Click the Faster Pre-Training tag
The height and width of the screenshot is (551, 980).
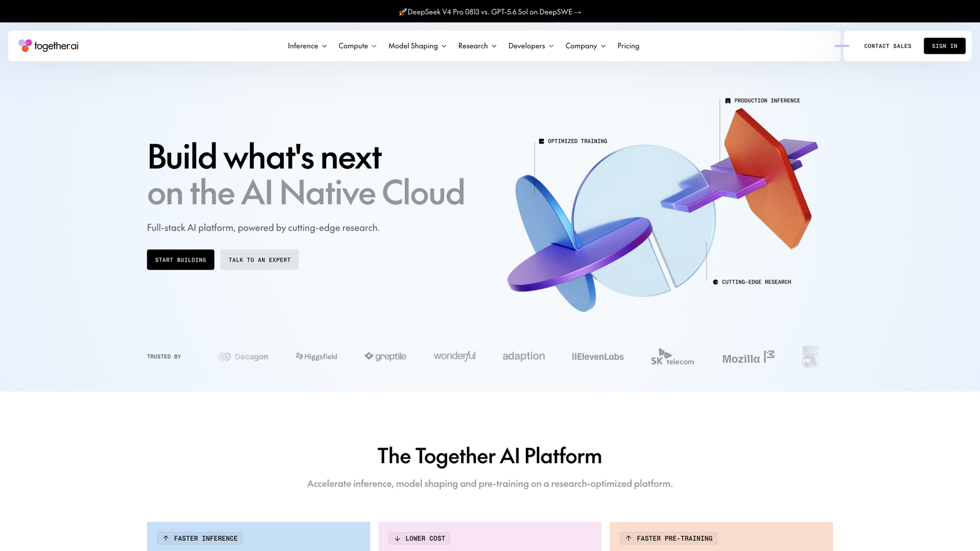[668, 538]
